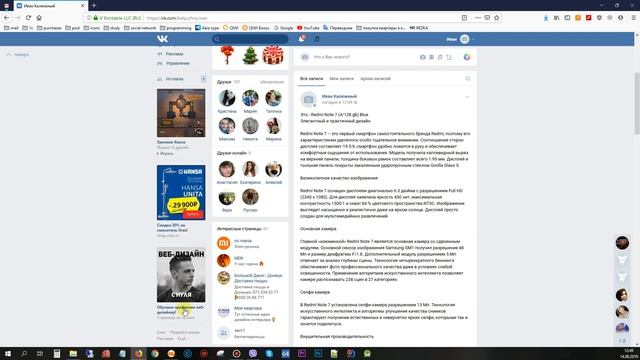Open the YouTube bookmark

coord(308,28)
